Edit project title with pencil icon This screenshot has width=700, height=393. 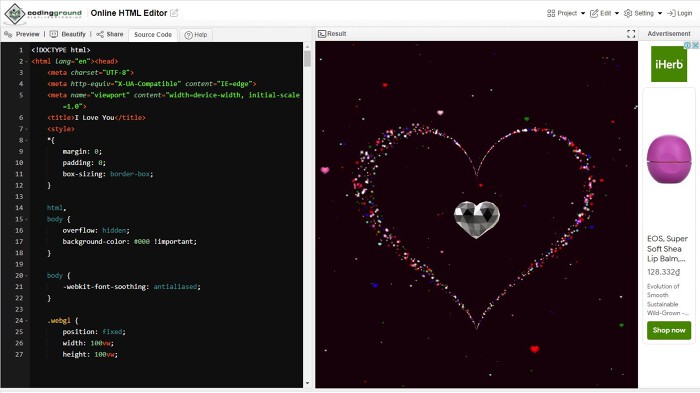(x=174, y=13)
